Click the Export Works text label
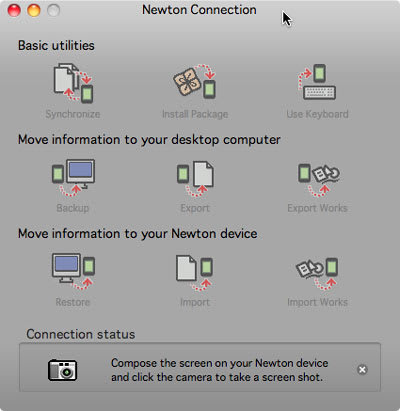This screenshot has height=411, width=400. (x=317, y=208)
